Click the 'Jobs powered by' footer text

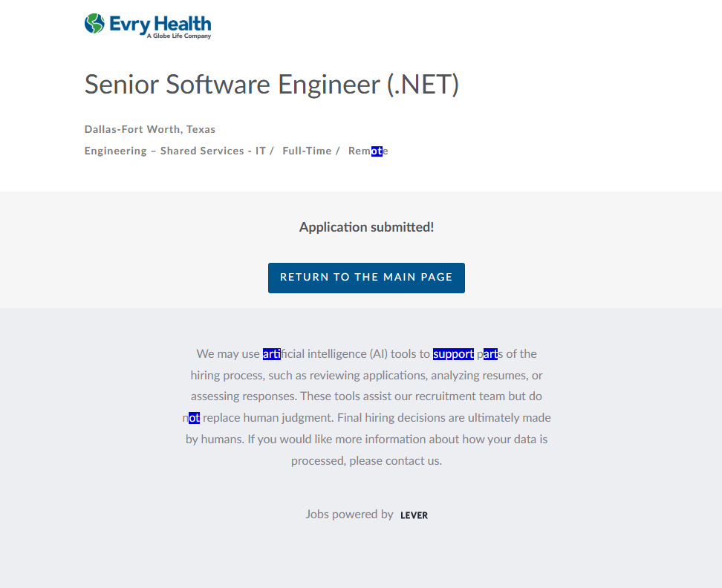pos(349,514)
